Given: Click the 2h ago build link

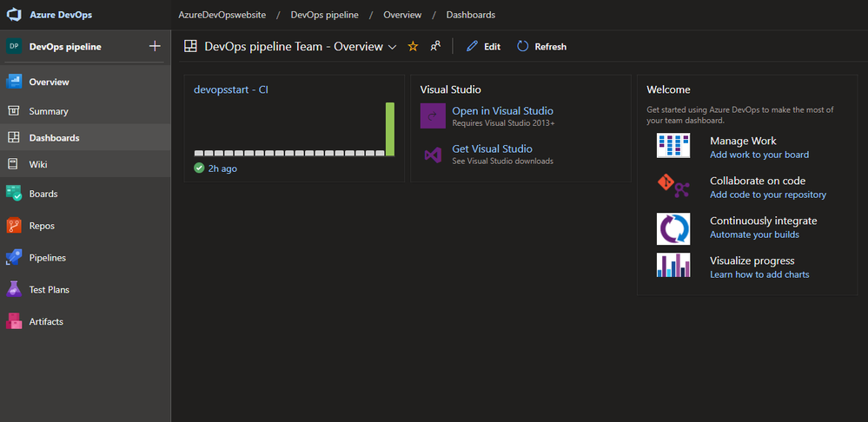Looking at the screenshot, I should pyautogui.click(x=222, y=168).
